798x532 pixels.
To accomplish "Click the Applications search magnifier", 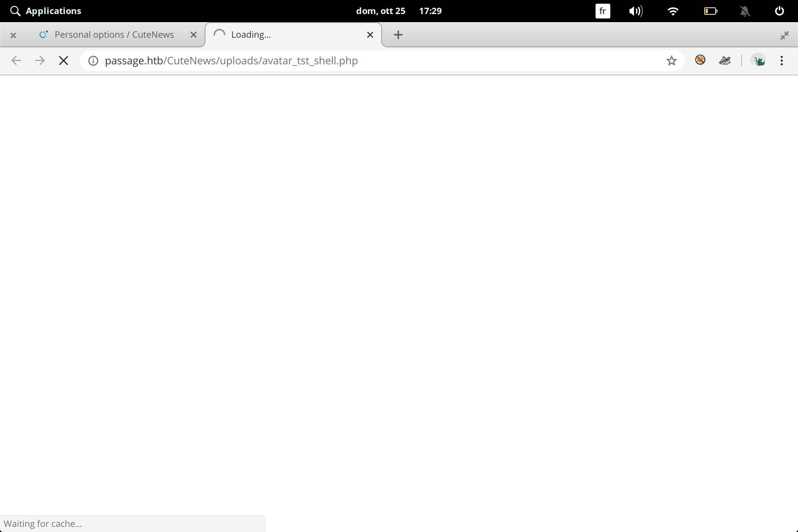I will pos(15,11).
